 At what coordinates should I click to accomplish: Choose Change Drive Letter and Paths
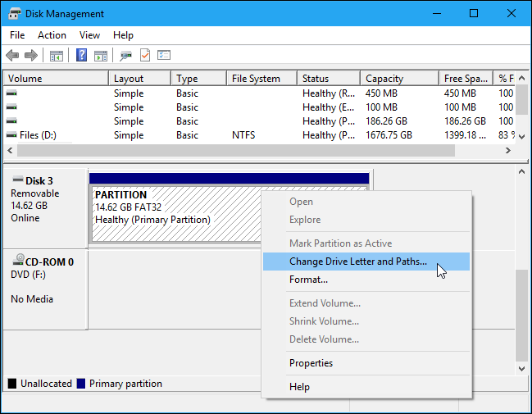357,262
